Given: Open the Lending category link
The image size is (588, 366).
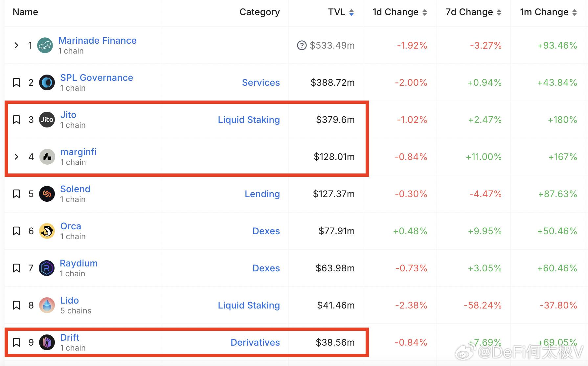Looking at the screenshot, I should [262, 194].
